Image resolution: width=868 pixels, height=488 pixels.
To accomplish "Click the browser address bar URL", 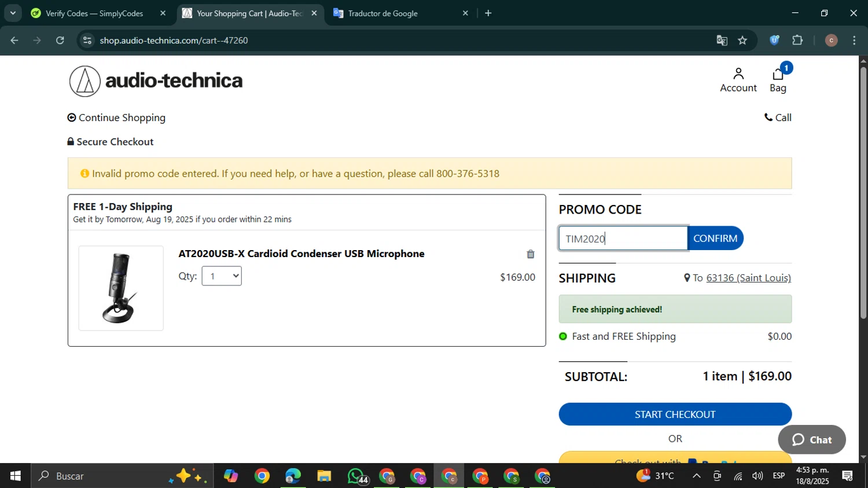I will (x=174, y=41).
